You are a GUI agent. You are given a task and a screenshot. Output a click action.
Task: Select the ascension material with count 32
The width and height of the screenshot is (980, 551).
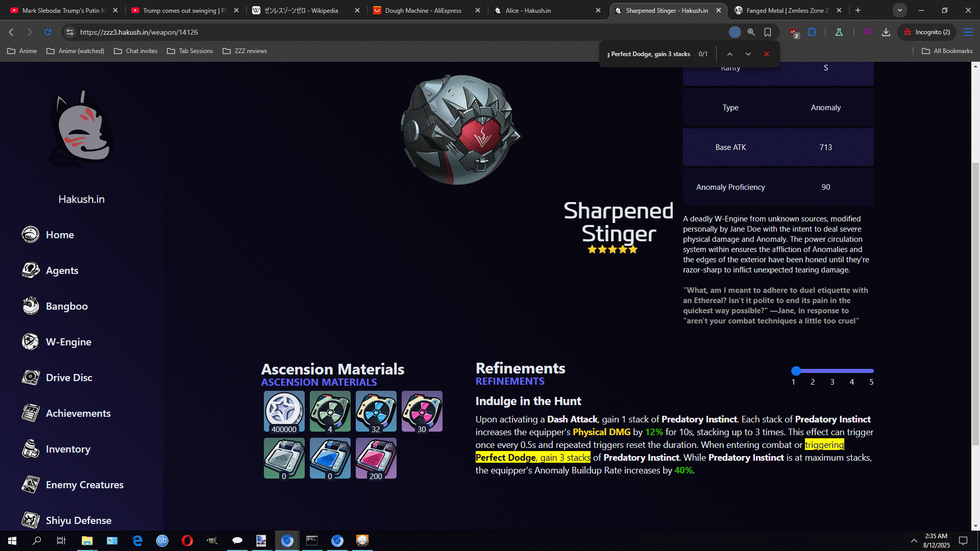[x=376, y=412]
